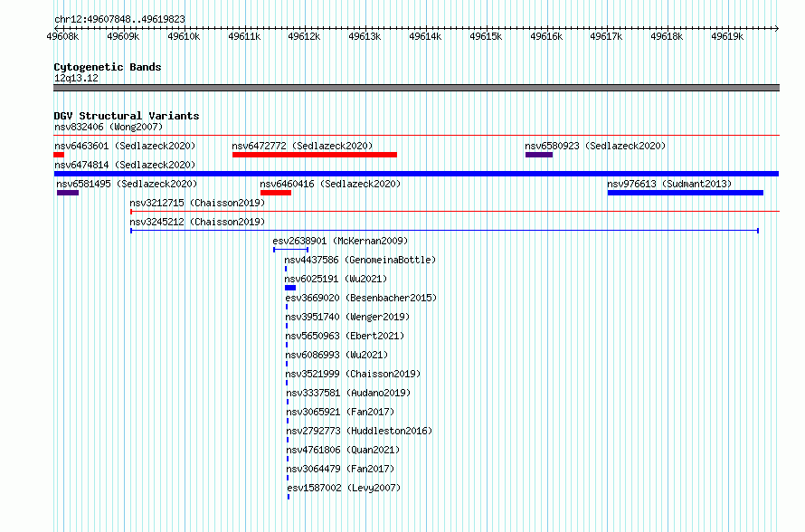Click the nsv3212715 (Chaisson2019) label
805x532 pixels.
pos(197,203)
